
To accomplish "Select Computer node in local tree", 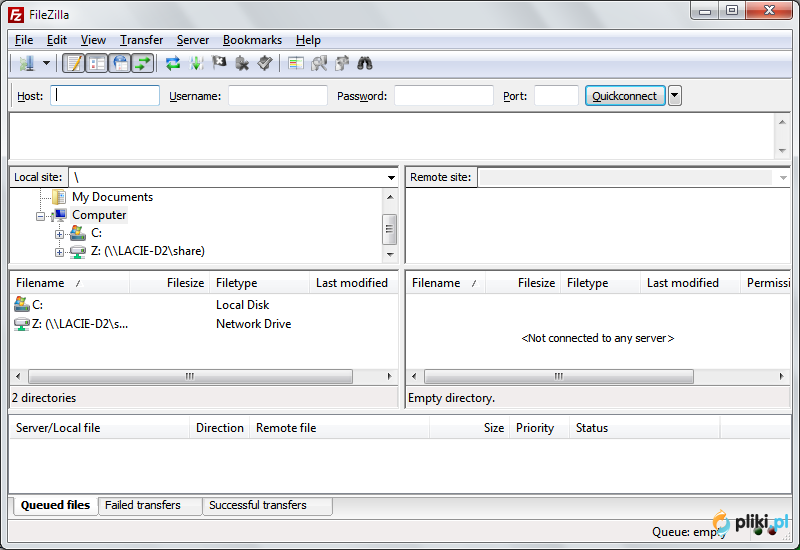I will pyautogui.click(x=99, y=215).
